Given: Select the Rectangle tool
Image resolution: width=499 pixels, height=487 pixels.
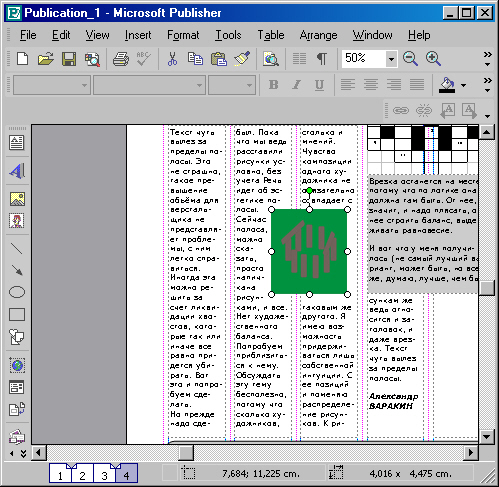Looking at the screenshot, I should pos(17,315).
